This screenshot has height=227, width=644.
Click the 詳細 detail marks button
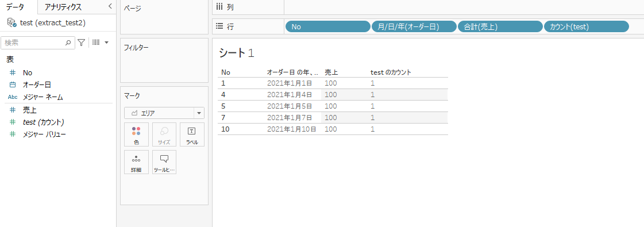136,161
